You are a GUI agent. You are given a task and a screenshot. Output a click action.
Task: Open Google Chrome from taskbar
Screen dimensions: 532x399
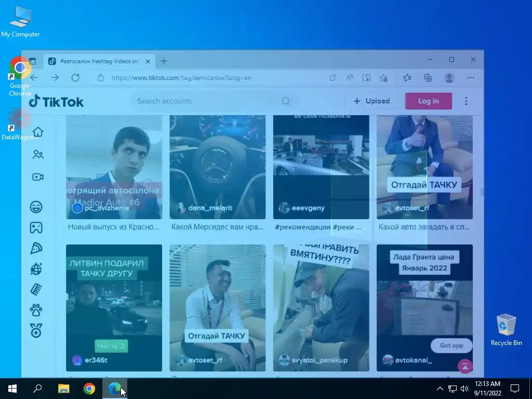point(89,389)
